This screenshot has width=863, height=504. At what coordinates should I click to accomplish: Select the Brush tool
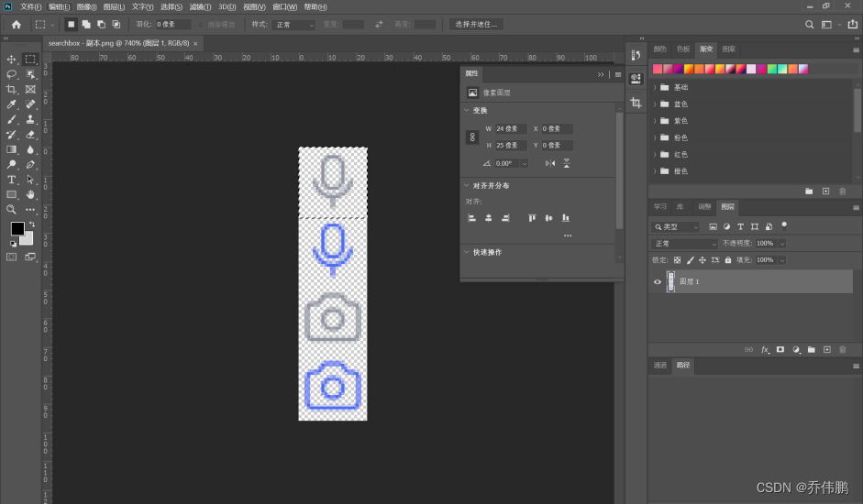pos(12,119)
